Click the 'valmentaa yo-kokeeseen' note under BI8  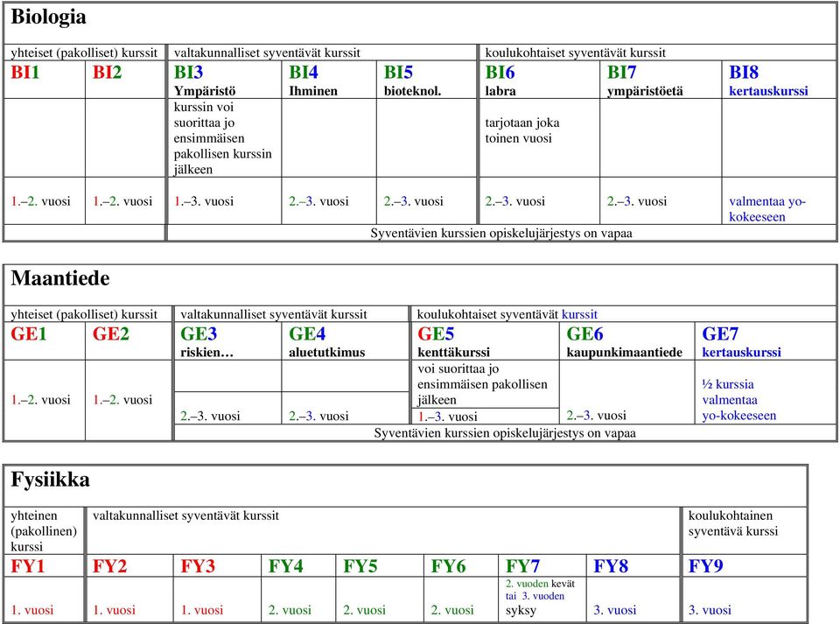click(767, 209)
